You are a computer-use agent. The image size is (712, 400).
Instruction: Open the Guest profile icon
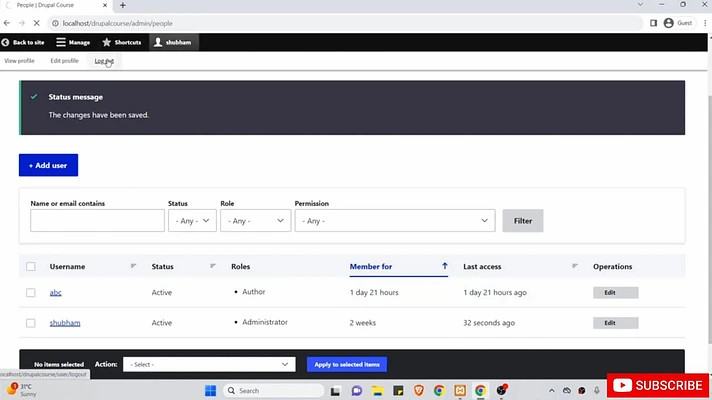(x=668, y=23)
